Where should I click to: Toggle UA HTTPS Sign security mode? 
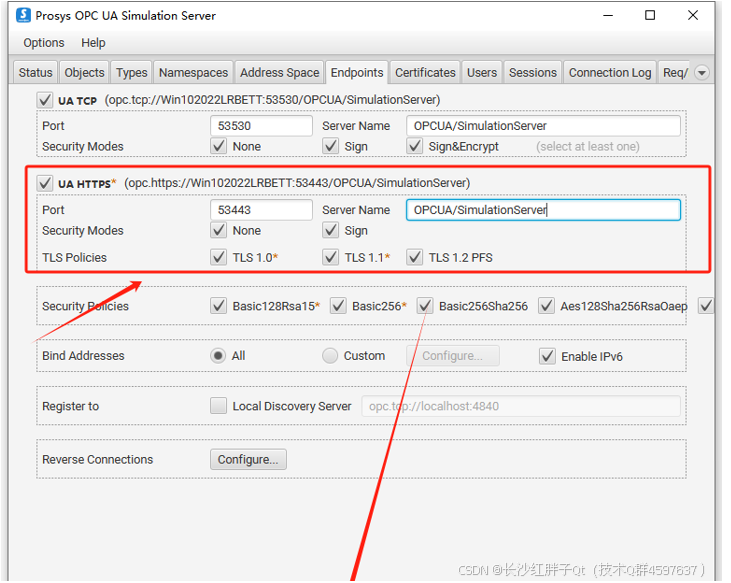(x=331, y=230)
